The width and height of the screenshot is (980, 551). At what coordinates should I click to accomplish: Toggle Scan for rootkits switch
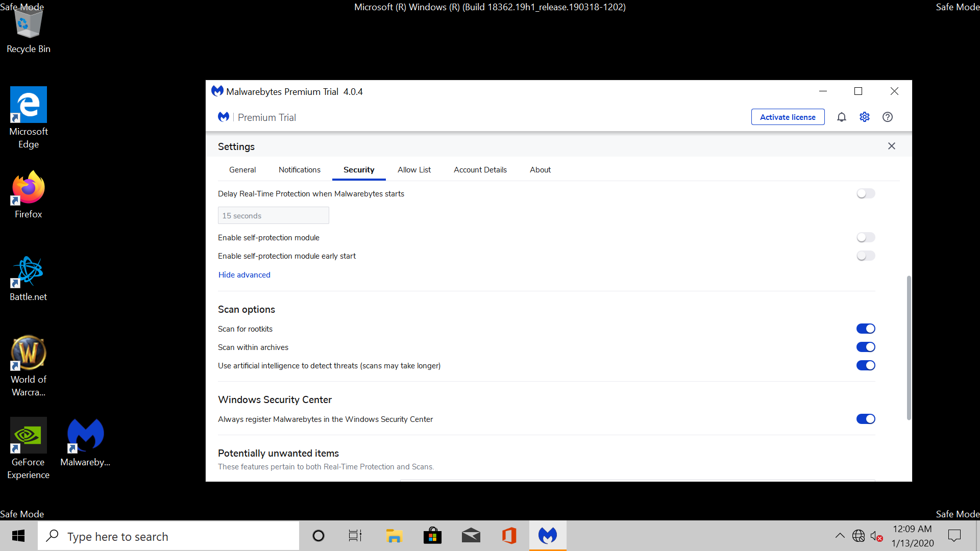(x=866, y=329)
